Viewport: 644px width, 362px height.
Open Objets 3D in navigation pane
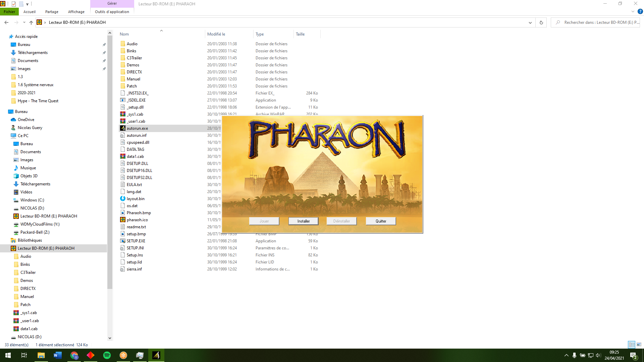tap(29, 176)
